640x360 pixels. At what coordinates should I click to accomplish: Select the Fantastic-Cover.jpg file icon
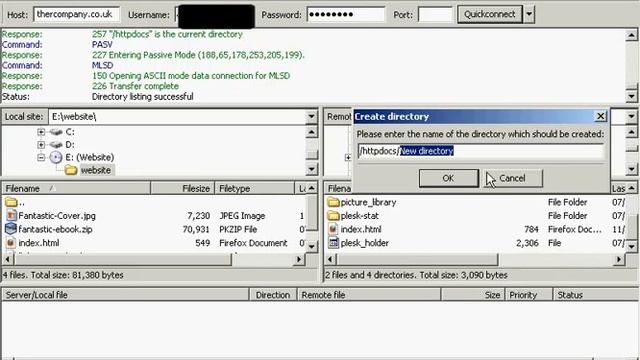(x=11, y=216)
